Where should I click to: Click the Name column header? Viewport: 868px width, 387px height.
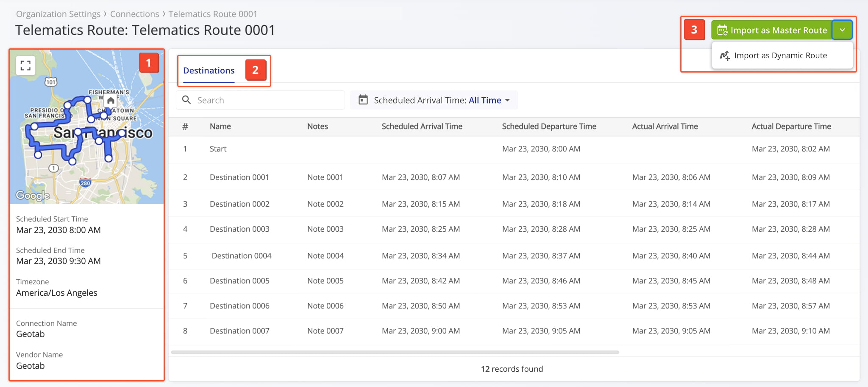(x=220, y=126)
